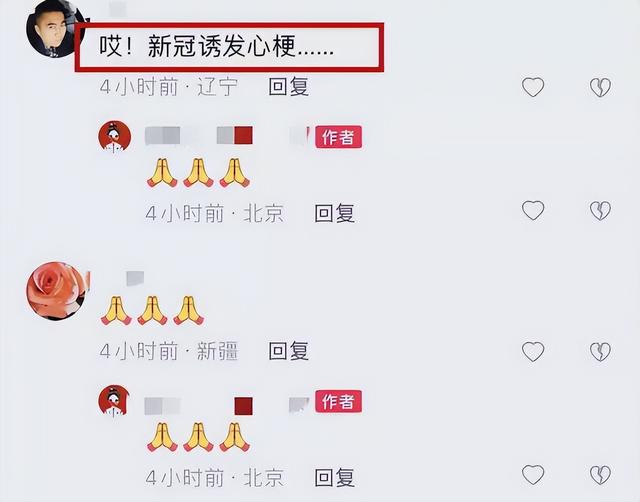Tap broken heart on author's first 北京 reply

pyautogui.click(x=600, y=211)
